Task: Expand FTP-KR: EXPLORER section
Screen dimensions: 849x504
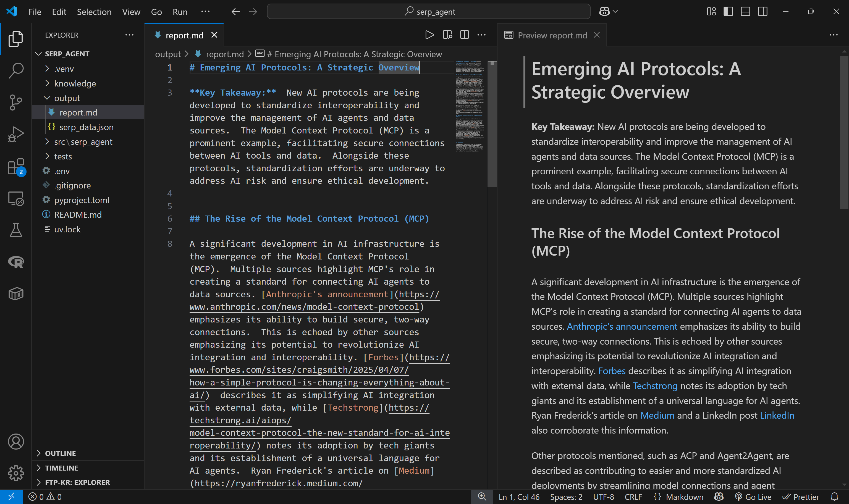Action: coord(88,482)
